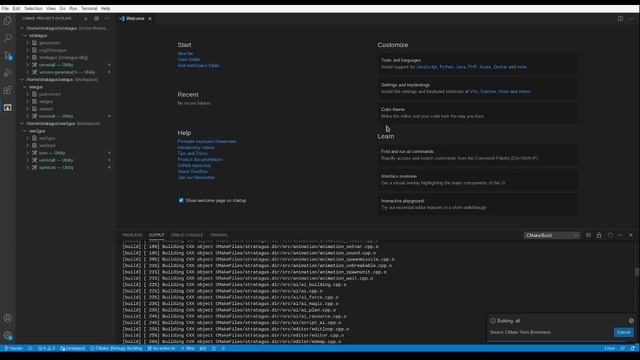Click the feedback icon in the status bar
This screenshot has height=360, width=640.
[622, 348]
